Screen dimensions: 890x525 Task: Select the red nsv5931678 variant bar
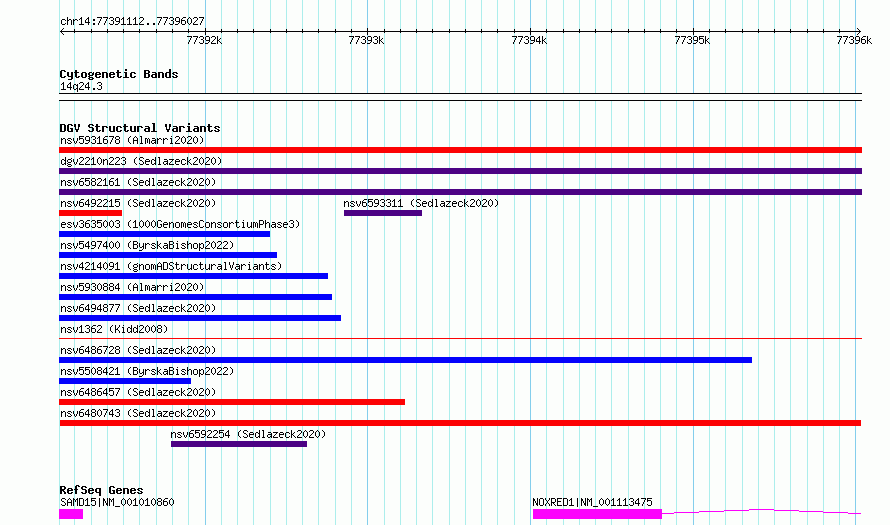click(x=460, y=150)
